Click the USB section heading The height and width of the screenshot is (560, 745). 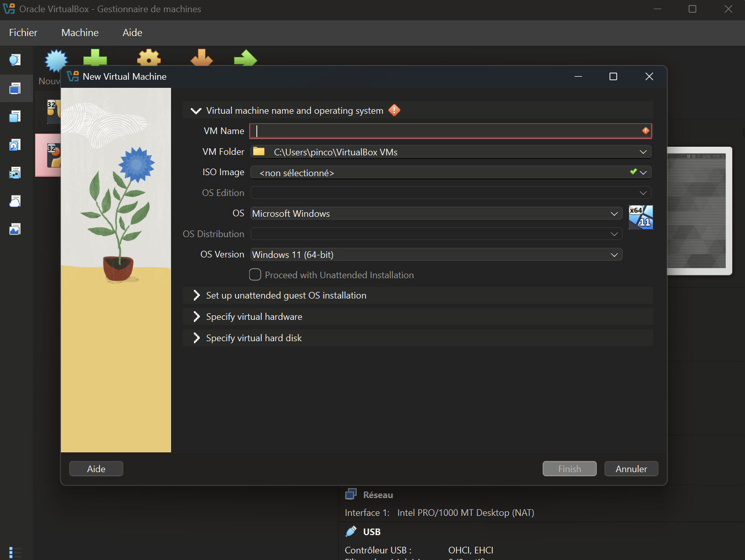tap(372, 532)
